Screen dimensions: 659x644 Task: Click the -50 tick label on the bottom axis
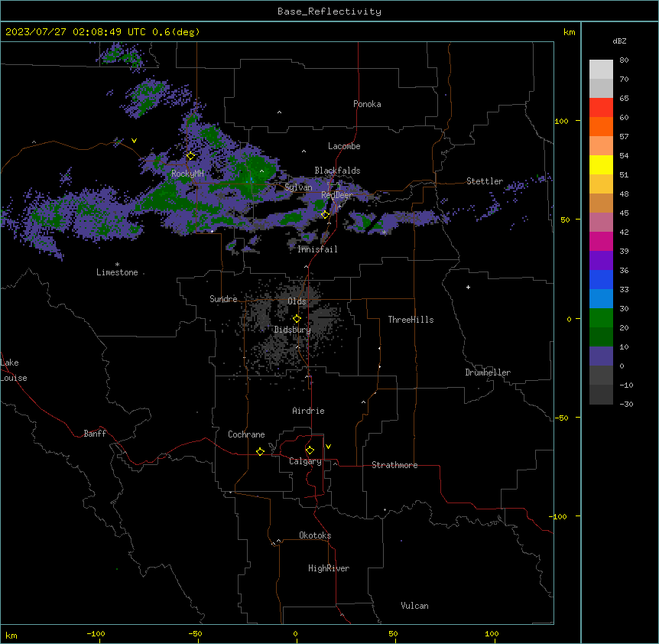coord(195,633)
